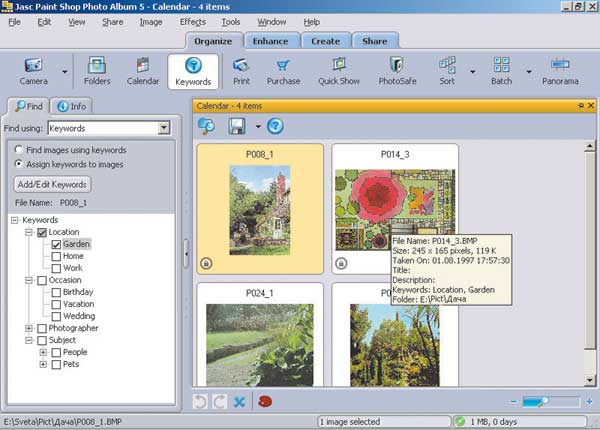Viewport: 600px width, 430px height.
Task: Open the Camera tool in toolbar
Action: 33,70
